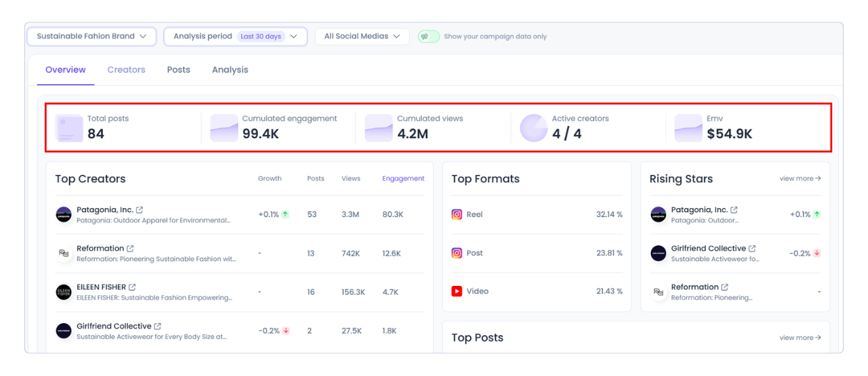The height and width of the screenshot is (376, 868).
Task: Click red down arrow in Girlfriend Collective Top Creators row
Action: 286,331
